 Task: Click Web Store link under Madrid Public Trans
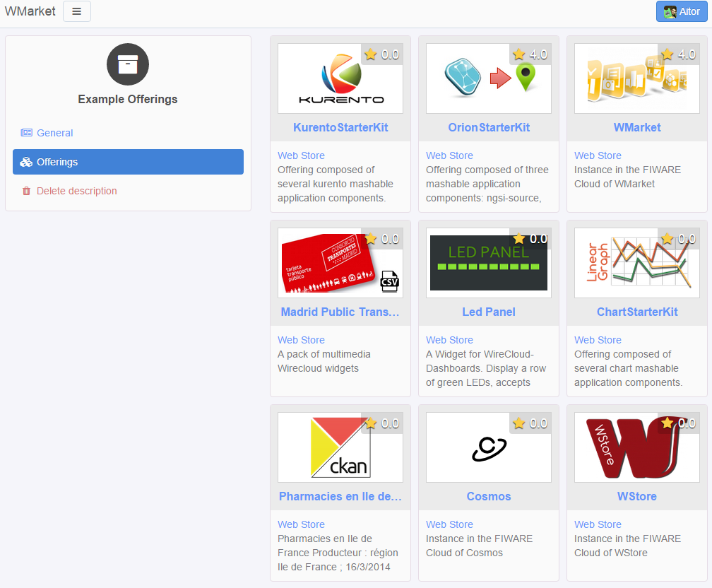[x=301, y=340]
